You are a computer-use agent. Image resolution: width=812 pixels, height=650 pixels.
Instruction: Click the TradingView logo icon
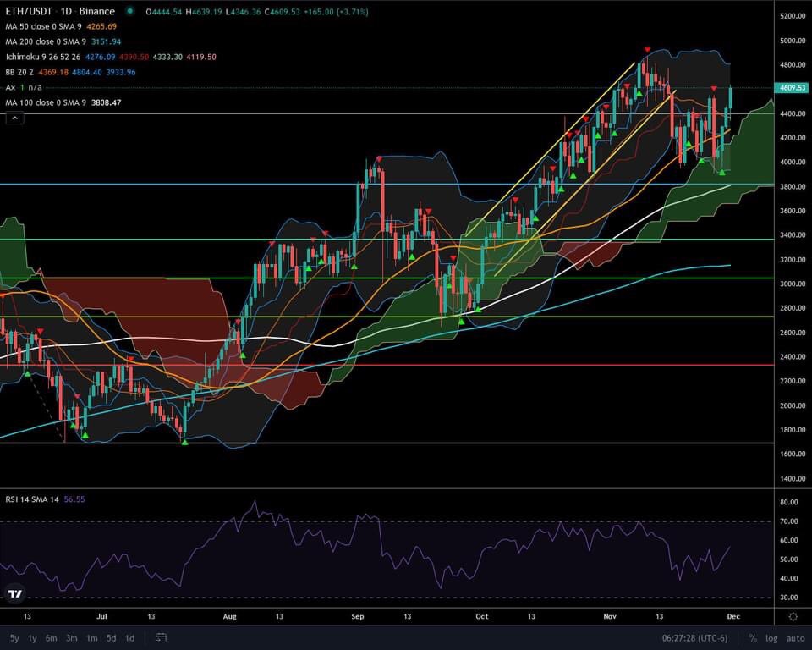(15, 594)
